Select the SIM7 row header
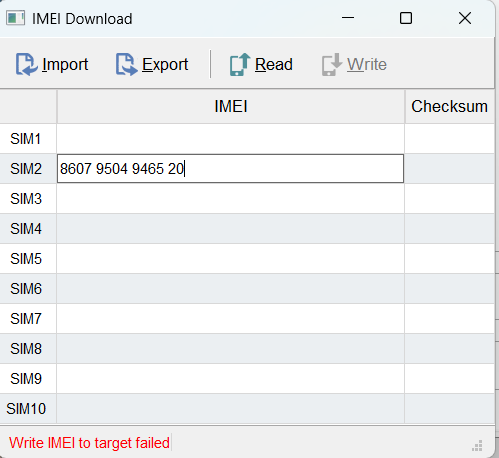 tap(28, 319)
